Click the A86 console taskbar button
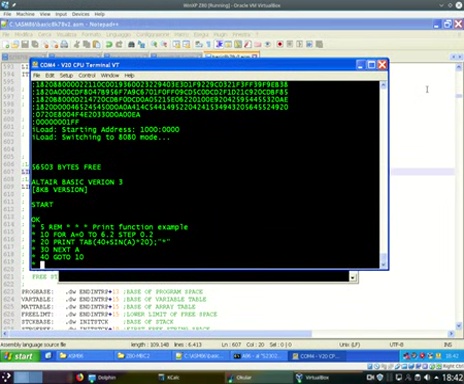Image resolution: width=464 pixels, height=384 pixels. (258, 356)
